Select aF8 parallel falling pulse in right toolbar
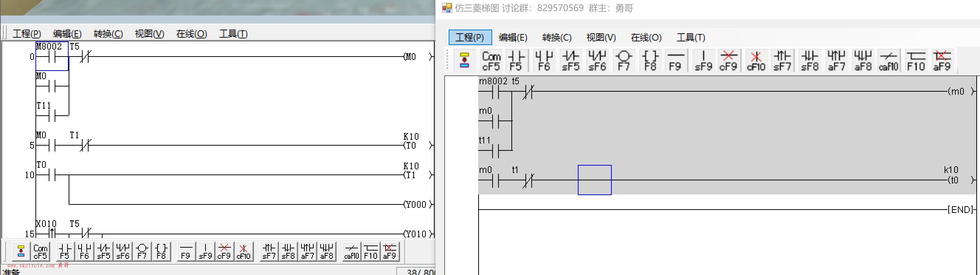Viewport: 980px width, 275px height. (x=863, y=61)
